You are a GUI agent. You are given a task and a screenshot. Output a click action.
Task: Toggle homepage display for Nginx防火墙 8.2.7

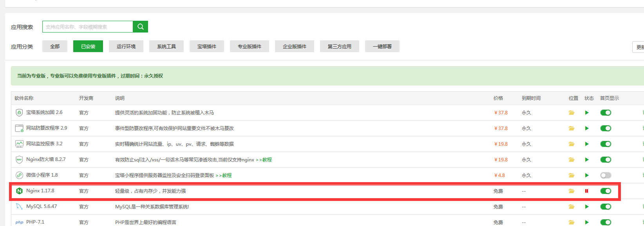coord(606,160)
